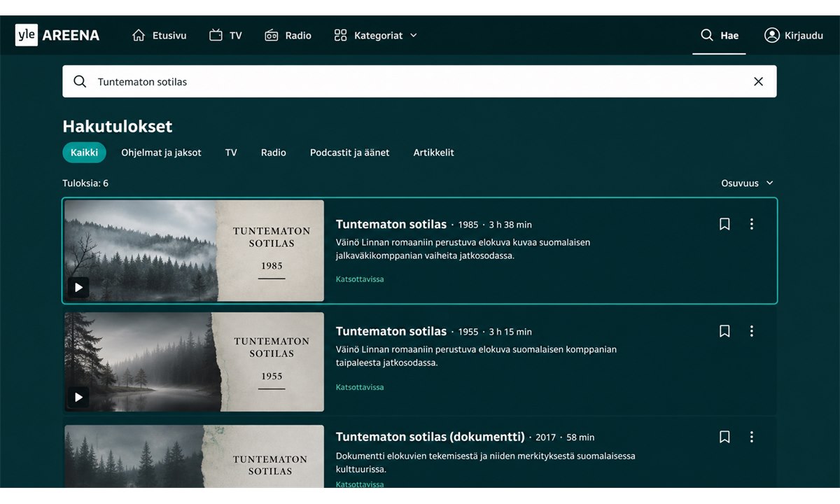Click the TV screen icon in navigation
This screenshot has height=504, width=840.
(x=216, y=35)
